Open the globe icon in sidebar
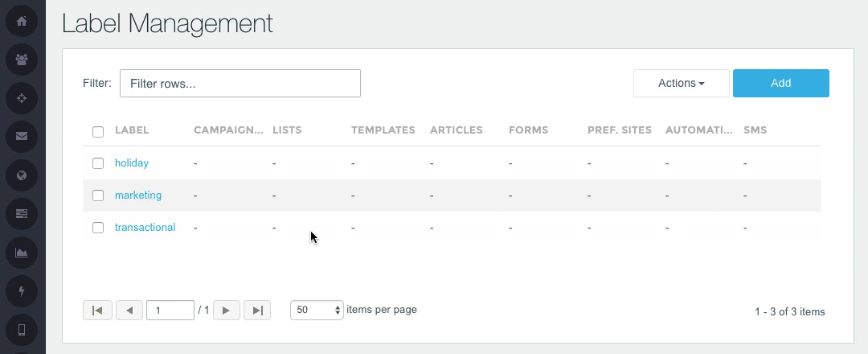 22,175
